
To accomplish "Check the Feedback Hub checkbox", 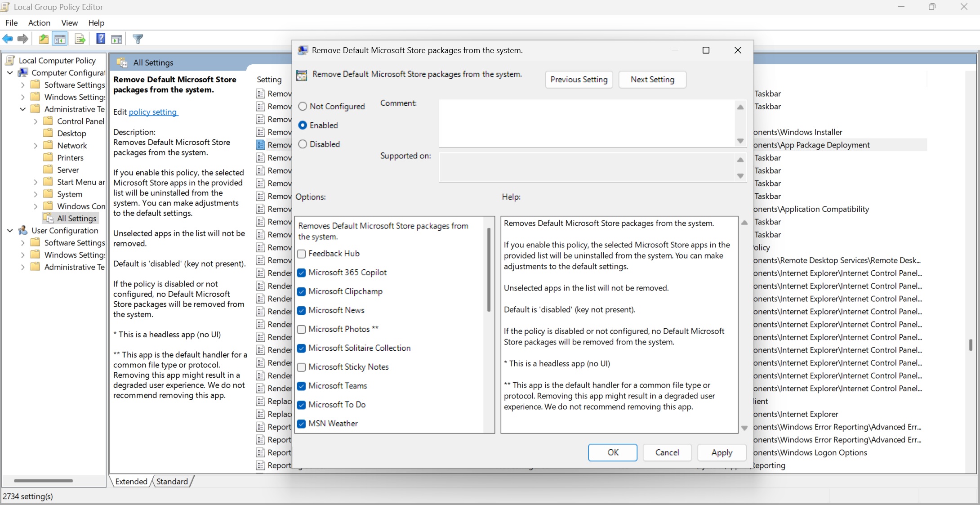I will (x=302, y=254).
